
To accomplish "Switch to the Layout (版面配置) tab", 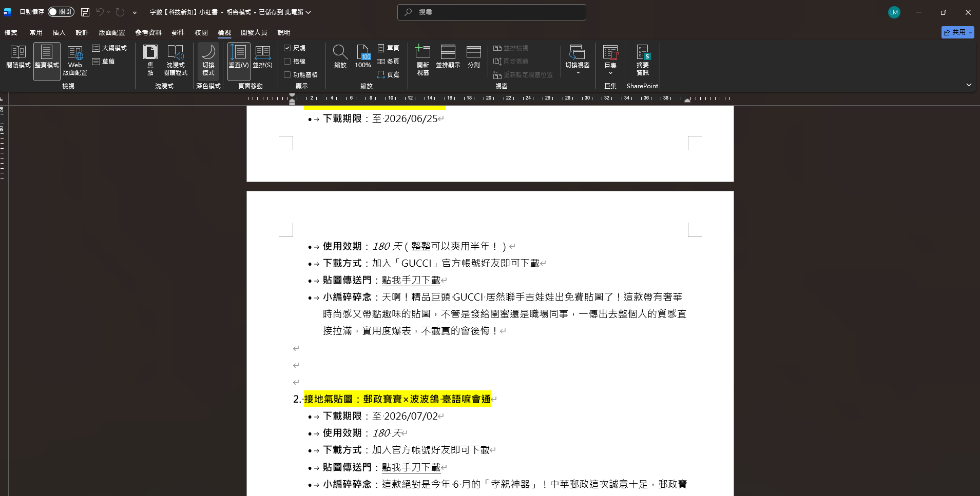I will [x=112, y=32].
